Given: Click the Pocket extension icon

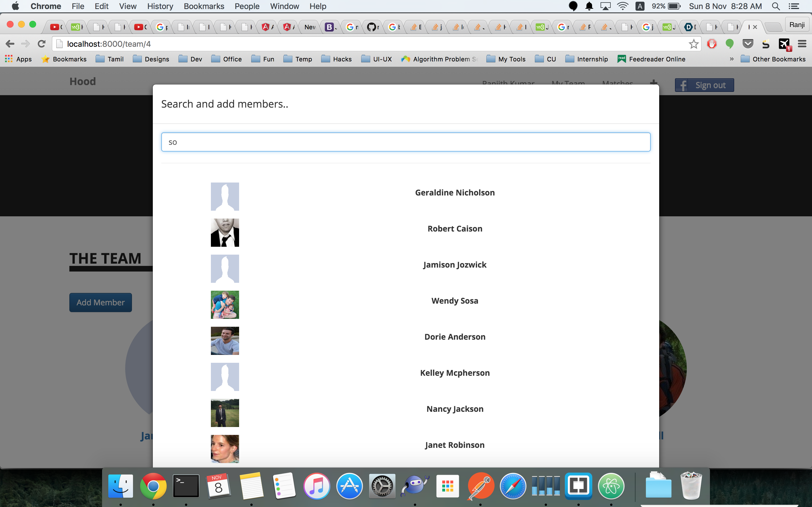Looking at the screenshot, I should (x=748, y=44).
